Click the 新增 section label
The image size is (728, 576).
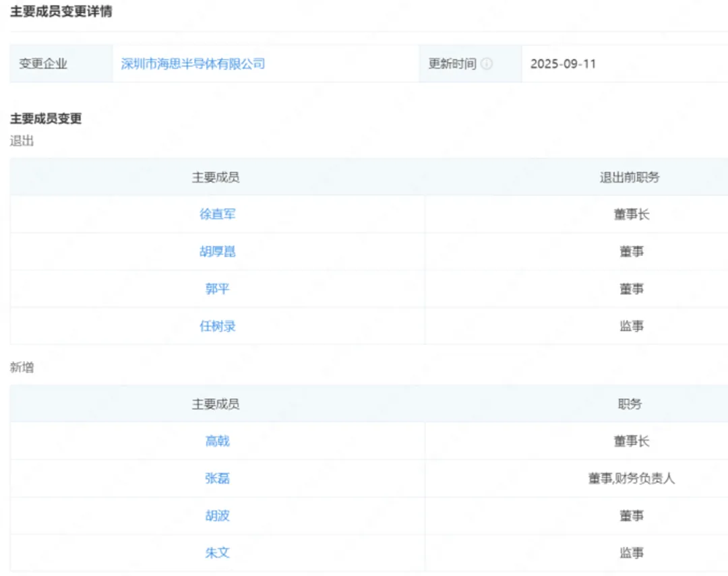pos(22,368)
